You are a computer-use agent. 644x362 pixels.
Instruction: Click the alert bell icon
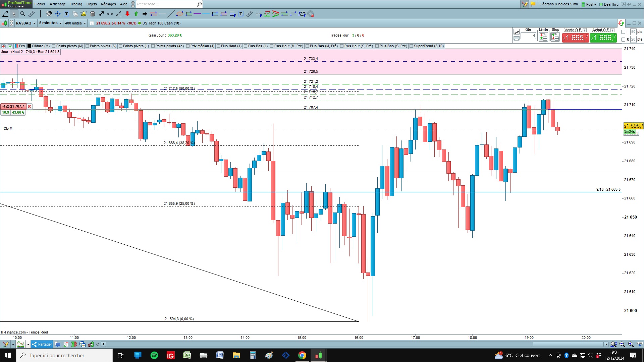coord(84,14)
